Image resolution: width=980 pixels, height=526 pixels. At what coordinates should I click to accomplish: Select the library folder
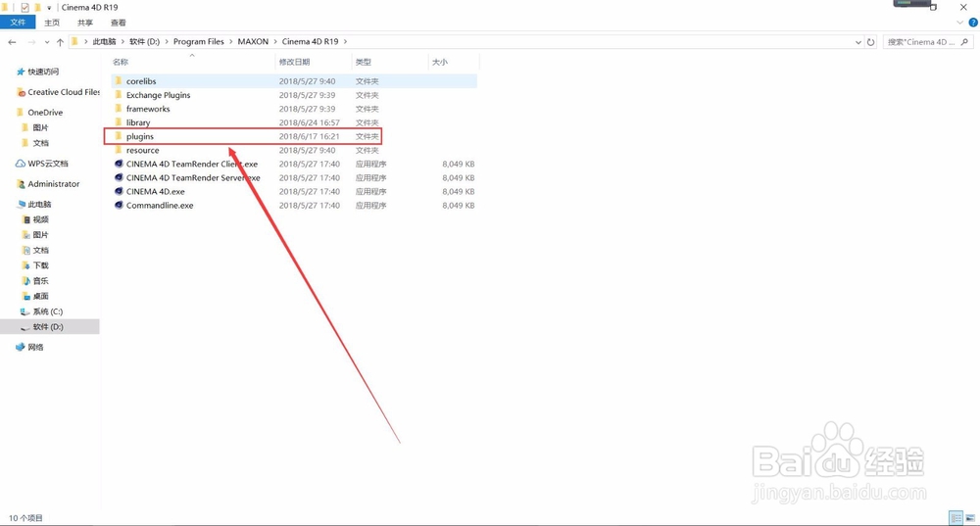click(294, 122)
